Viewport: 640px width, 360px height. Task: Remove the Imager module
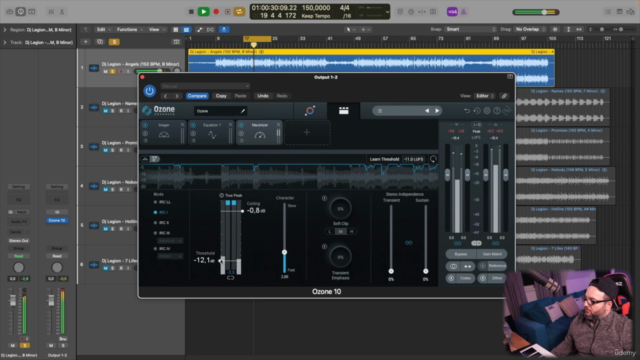click(x=182, y=125)
